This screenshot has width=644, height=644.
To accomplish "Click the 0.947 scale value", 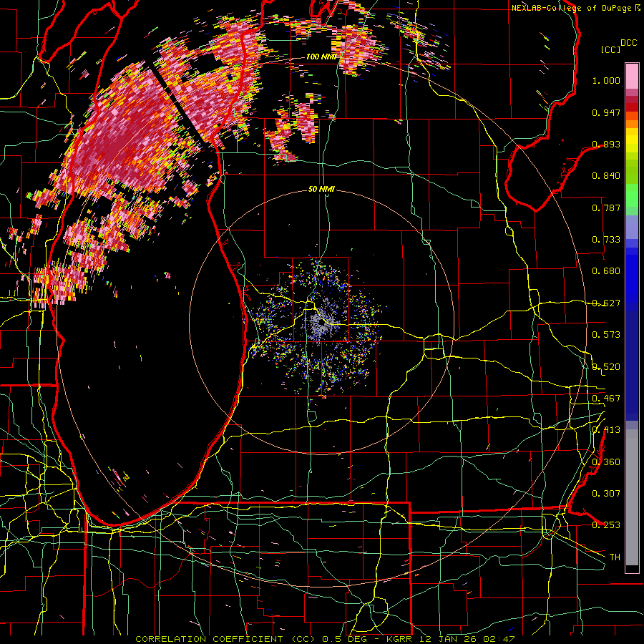I will 606,112.
